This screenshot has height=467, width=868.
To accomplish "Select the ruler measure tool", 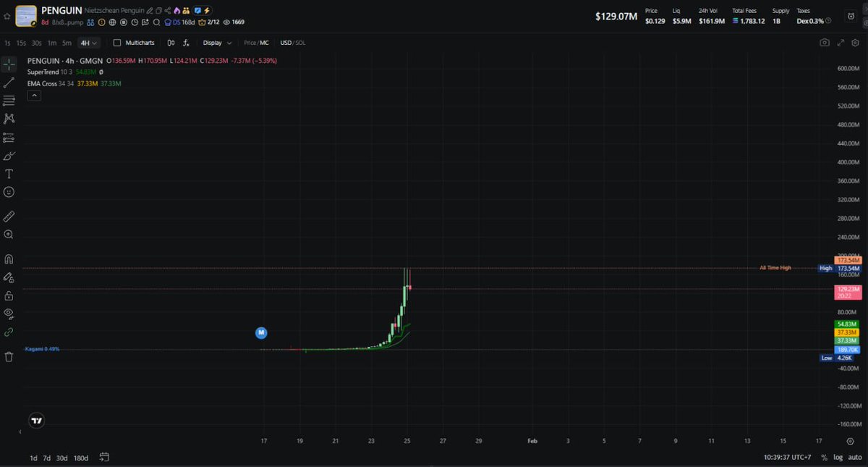I will point(9,216).
